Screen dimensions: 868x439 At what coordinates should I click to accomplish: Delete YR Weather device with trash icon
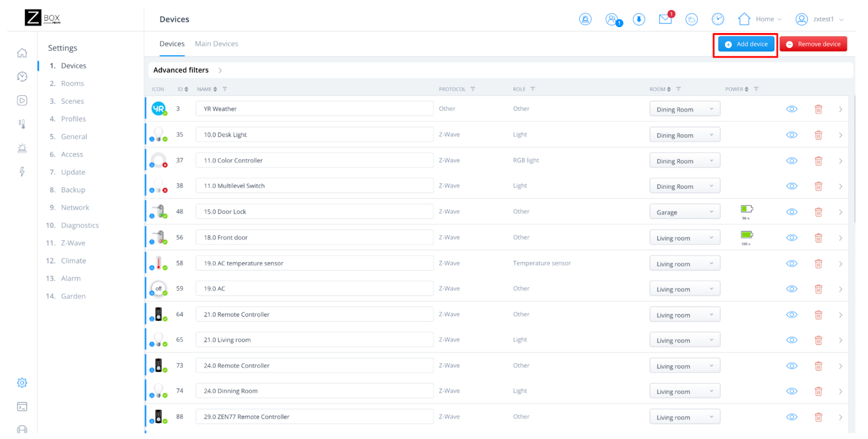(x=818, y=109)
